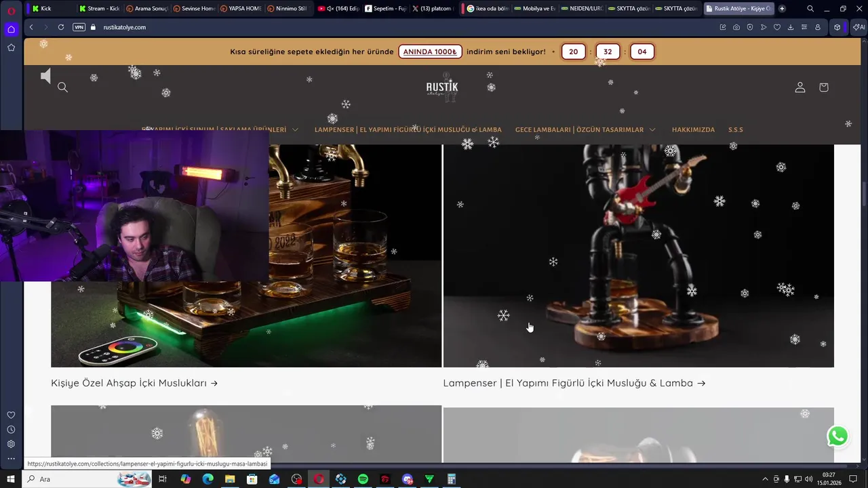
Task: Click the Edison bulb collection image
Action: point(246,434)
